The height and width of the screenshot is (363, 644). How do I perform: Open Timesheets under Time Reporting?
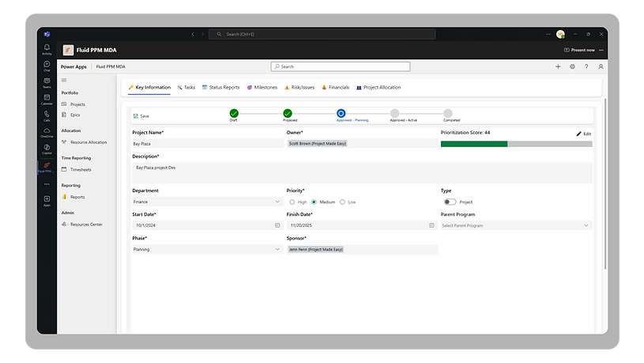tap(77, 170)
